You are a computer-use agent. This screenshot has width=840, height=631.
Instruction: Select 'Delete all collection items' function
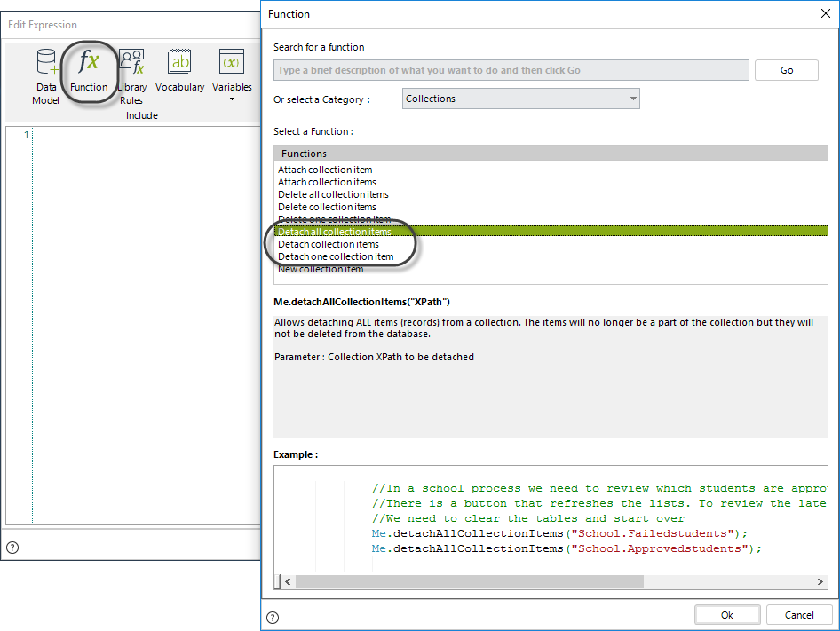click(x=333, y=194)
